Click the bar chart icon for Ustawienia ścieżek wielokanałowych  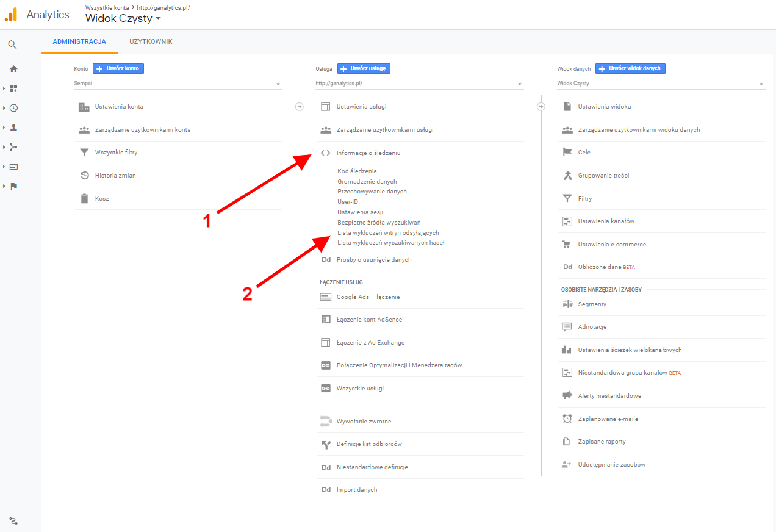click(x=567, y=350)
